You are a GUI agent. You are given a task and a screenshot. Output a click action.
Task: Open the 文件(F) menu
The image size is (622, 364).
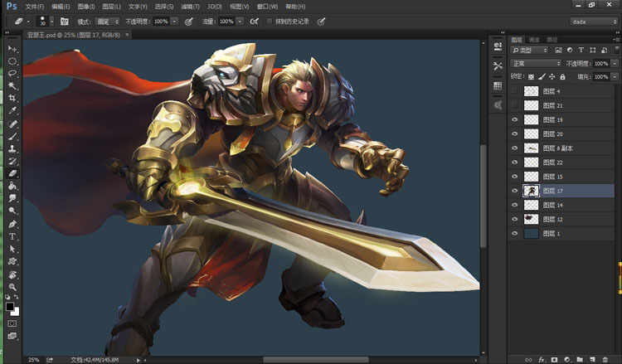click(x=35, y=7)
